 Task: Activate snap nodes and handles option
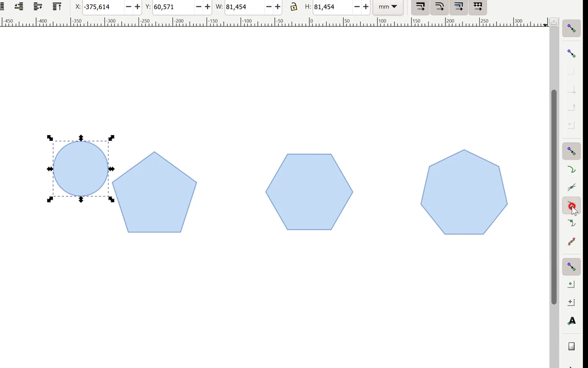tap(571, 151)
